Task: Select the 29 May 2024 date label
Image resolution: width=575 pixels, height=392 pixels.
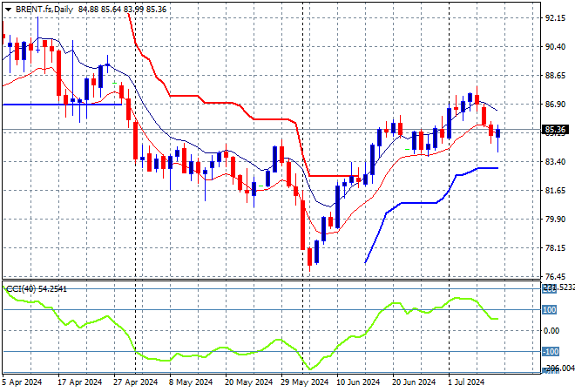Action: pos(305,382)
